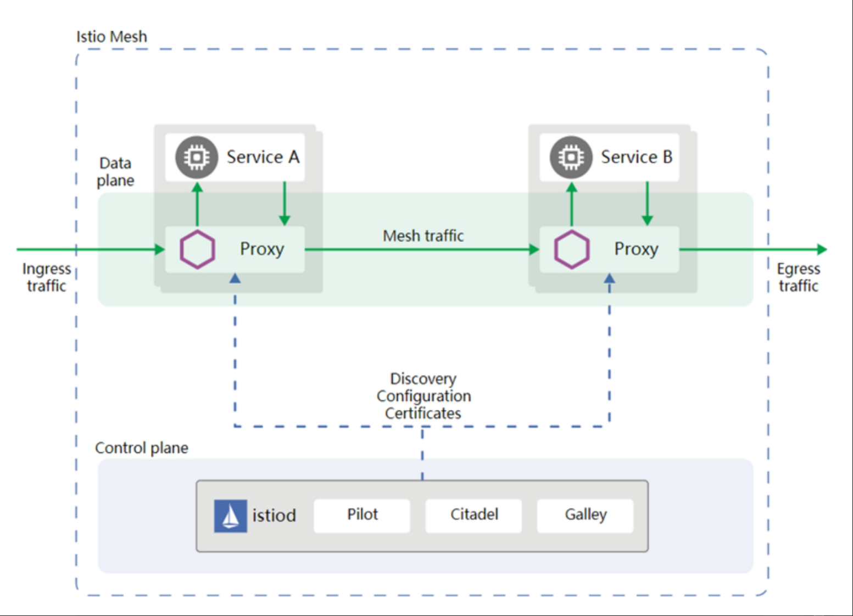Click the Configuration text
The width and height of the screenshot is (853, 616).
pyautogui.click(x=423, y=396)
